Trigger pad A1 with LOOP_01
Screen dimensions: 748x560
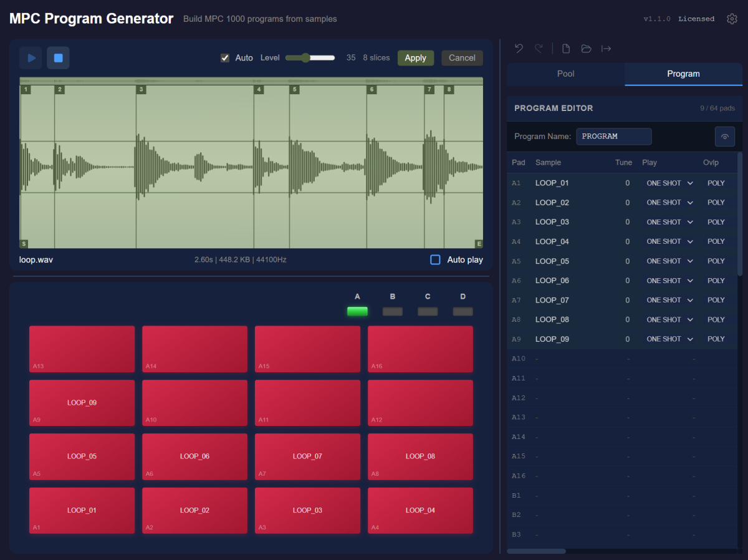(82, 511)
